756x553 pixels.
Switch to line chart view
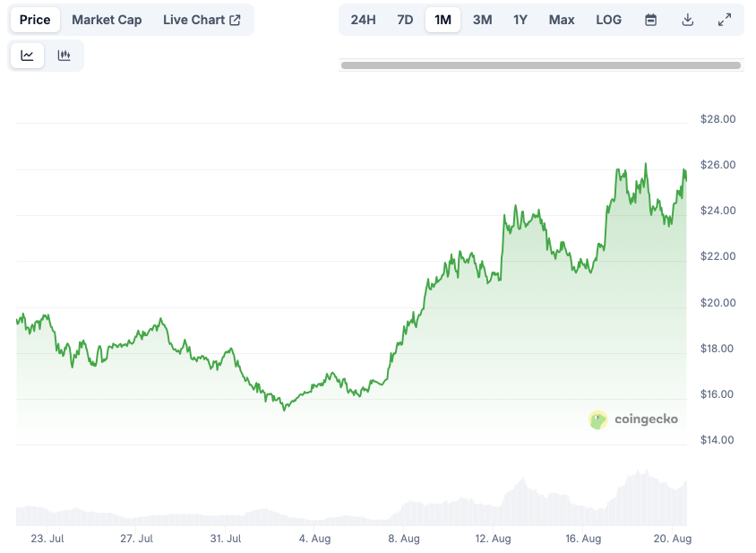point(28,56)
